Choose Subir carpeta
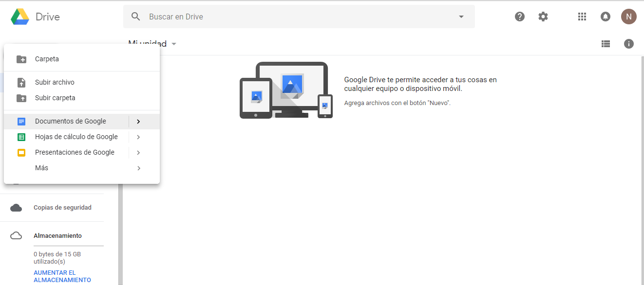 click(82, 98)
